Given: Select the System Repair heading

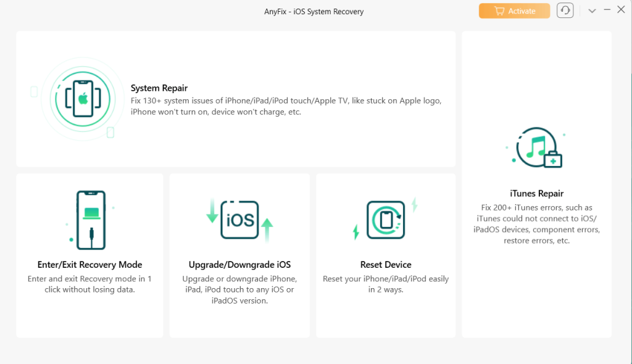Looking at the screenshot, I should pyautogui.click(x=159, y=88).
